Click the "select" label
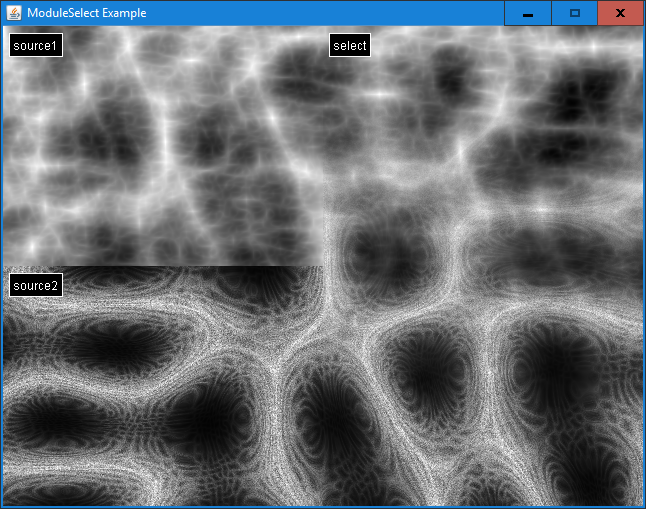The width and height of the screenshot is (646, 509). [x=350, y=45]
